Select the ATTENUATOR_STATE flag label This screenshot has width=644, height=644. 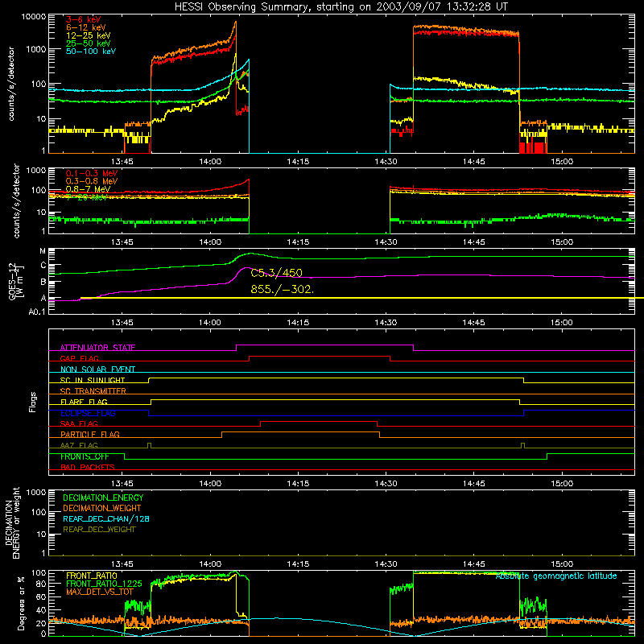[97, 348]
